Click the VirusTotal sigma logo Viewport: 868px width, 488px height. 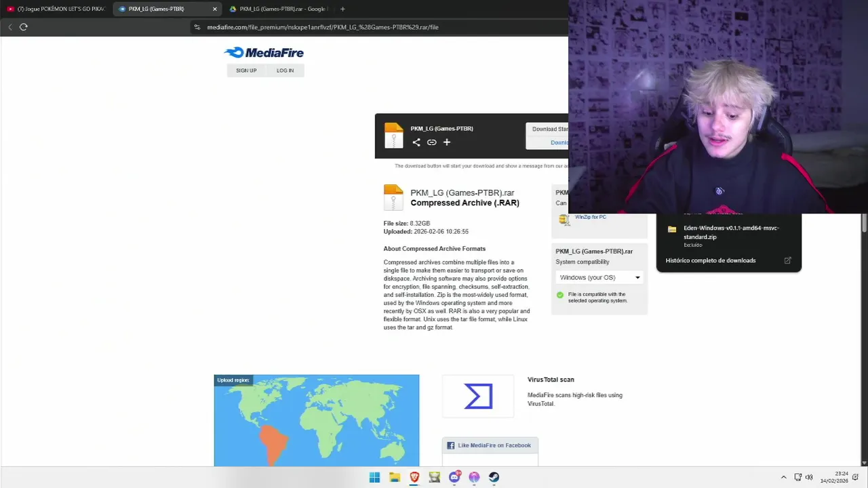[x=478, y=396]
